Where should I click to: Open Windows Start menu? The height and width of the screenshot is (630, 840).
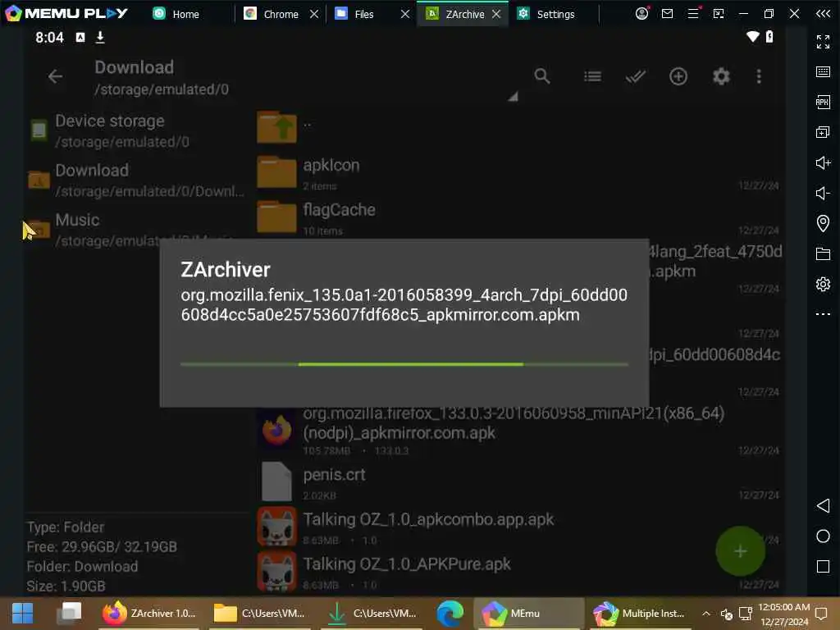click(x=22, y=613)
